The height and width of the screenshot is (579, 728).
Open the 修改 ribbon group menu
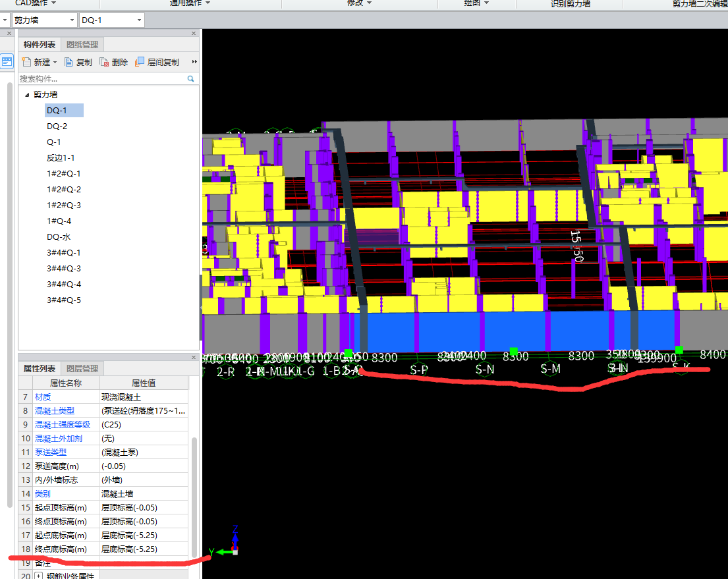[360, 3]
